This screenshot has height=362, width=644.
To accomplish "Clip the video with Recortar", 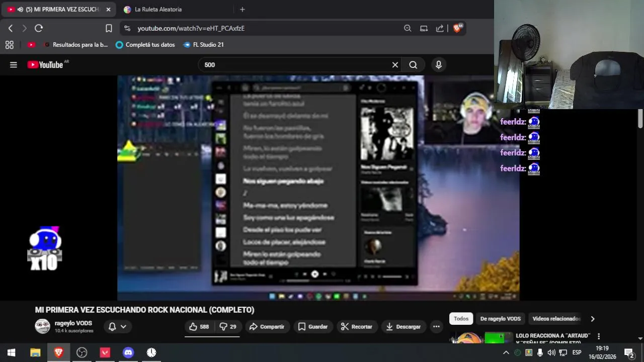I will (357, 327).
